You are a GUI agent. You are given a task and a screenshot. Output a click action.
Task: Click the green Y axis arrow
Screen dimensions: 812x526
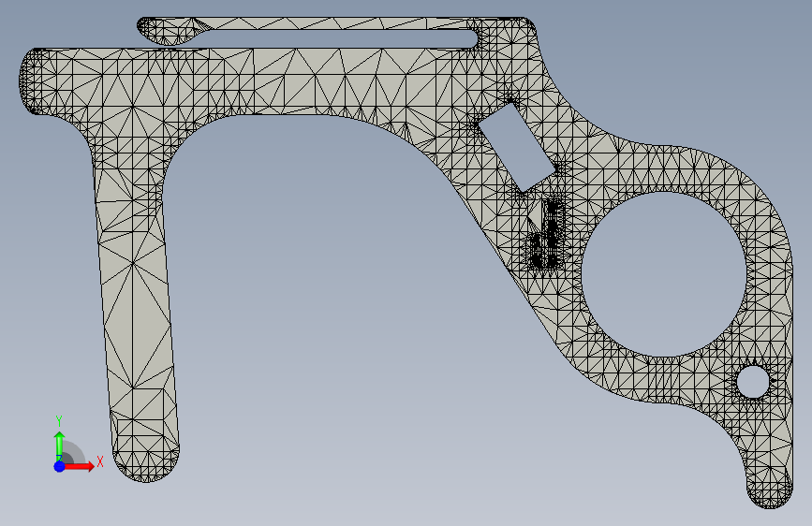coord(60,446)
